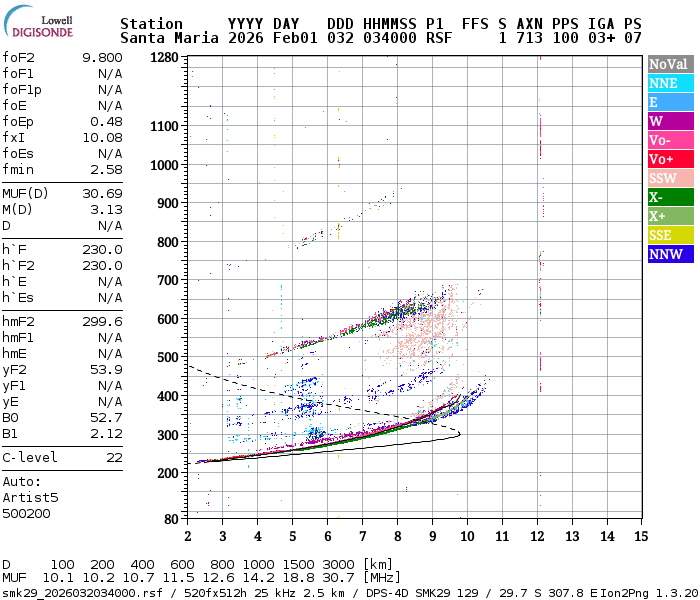Click the smk29_2026032034000.rsf file name
Viewport: 700px width, 600px height.
tap(82, 593)
